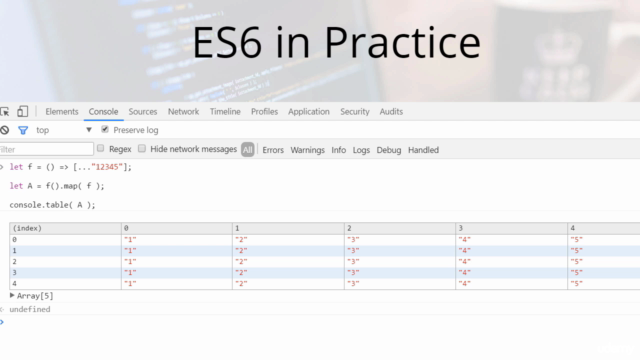Screen dimensions: 640x360
Task: Select the "5" cell in table row 0
Action: pos(604,240)
